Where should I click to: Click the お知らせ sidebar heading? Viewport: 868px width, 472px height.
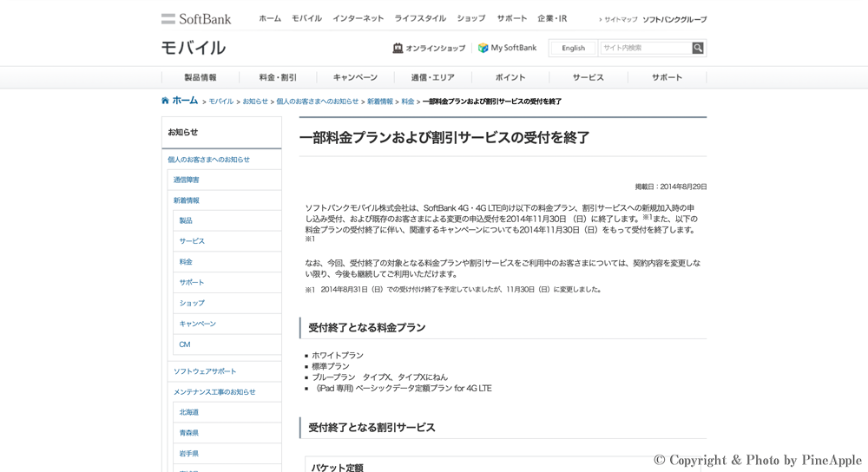pyautogui.click(x=182, y=132)
